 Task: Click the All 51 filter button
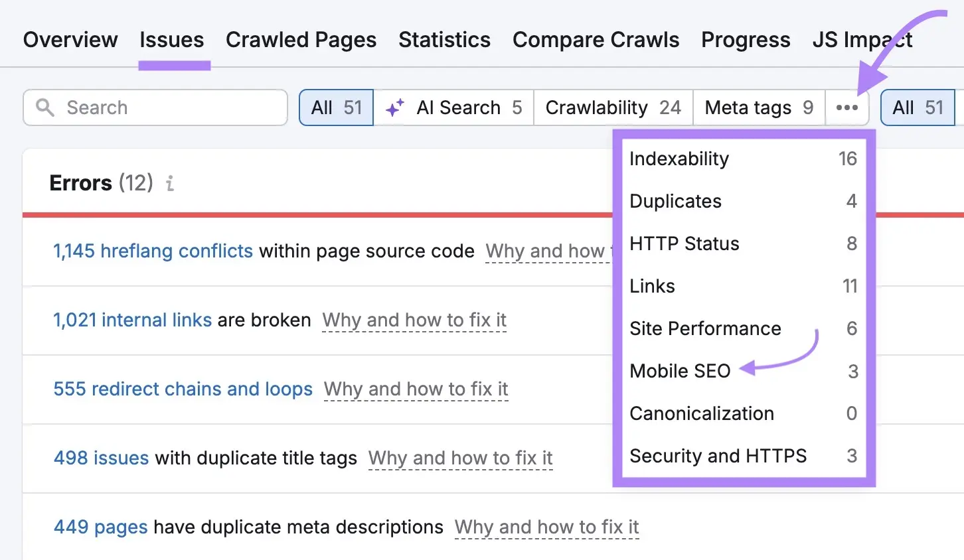[x=335, y=107]
